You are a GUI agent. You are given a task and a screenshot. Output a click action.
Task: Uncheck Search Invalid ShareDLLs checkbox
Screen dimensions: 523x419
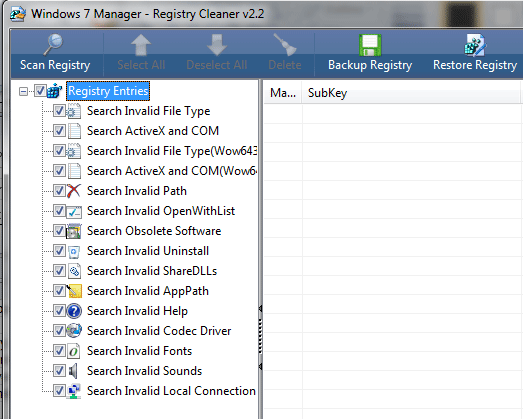59,271
